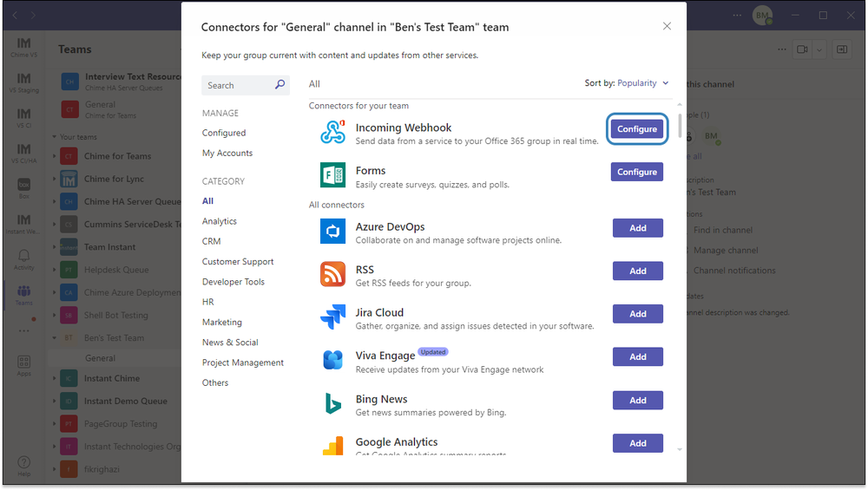
Task: Add the Azure DevOps connector
Action: click(638, 228)
